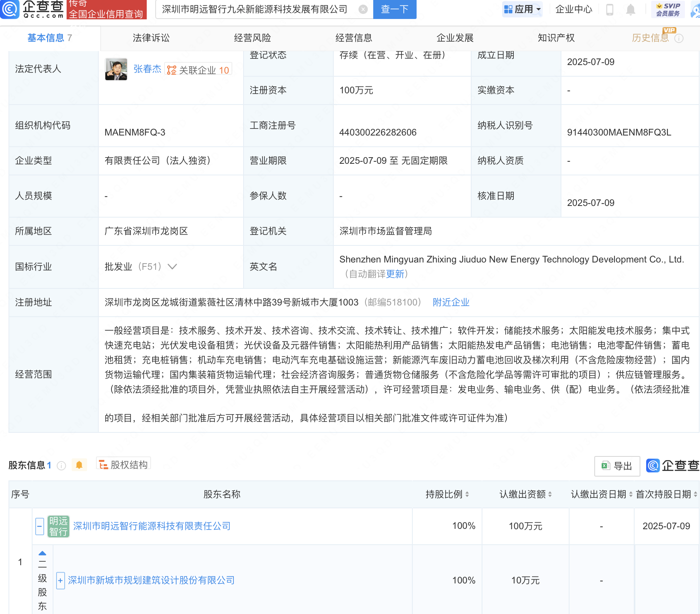Viewport: 700px width, 614px height.
Task: Expand 深圳市新城市规划建筑设计 shareholder row
Action: tap(60, 580)
